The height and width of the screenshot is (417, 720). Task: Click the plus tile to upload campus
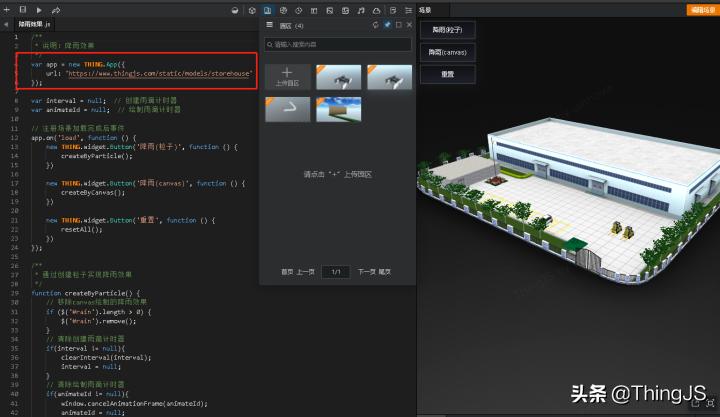pos(287,77)
